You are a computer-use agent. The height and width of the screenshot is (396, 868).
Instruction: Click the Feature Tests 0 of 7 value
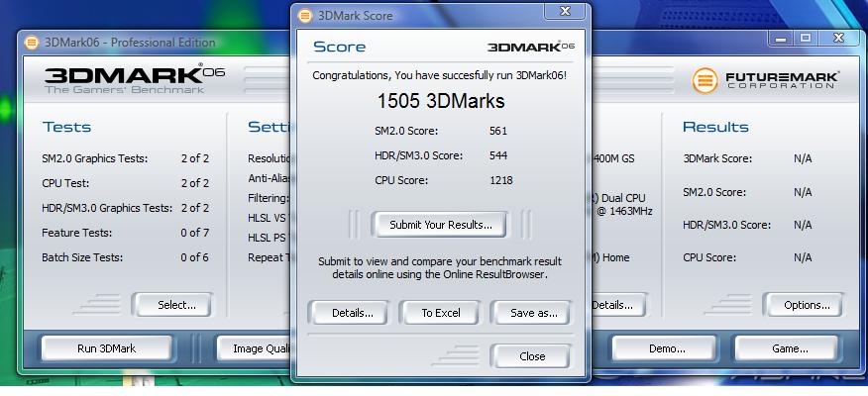click(195, 233)
